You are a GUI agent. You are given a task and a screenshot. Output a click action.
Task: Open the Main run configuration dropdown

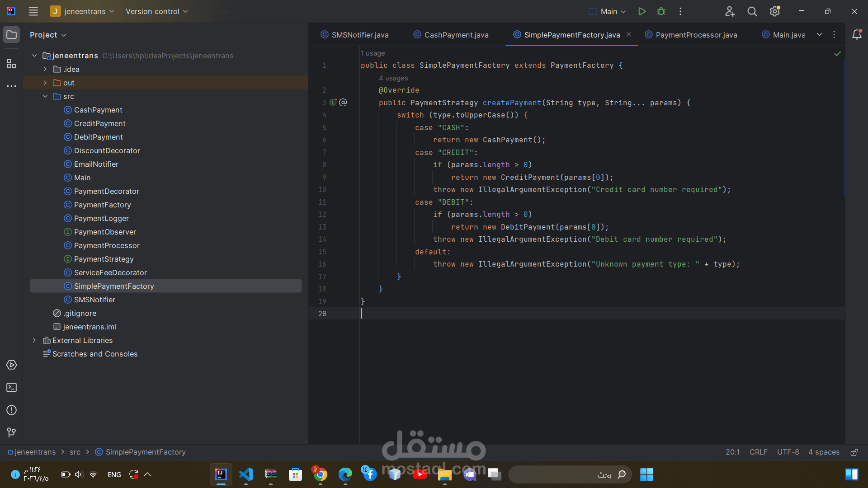coord(613,11)
